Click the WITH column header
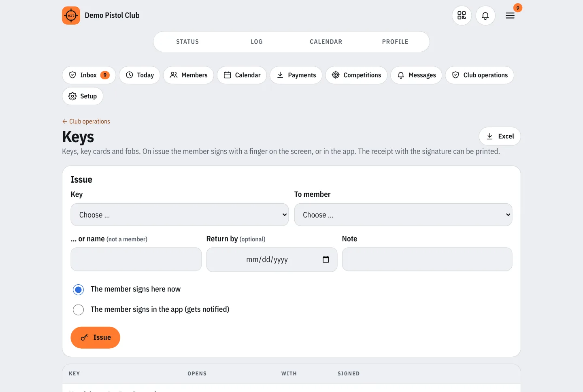Viewport: 583px width, 392px height. 289,374
